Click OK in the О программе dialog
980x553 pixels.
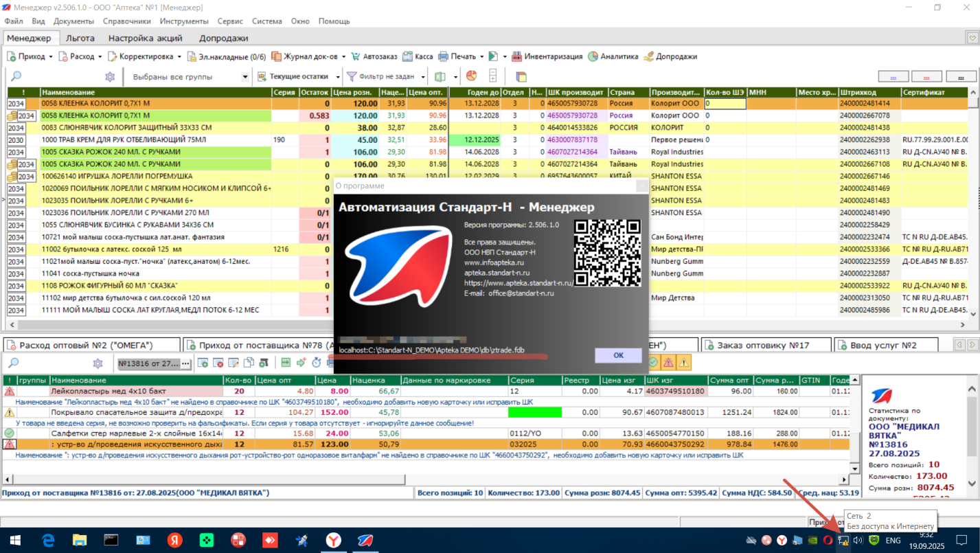(618, 355)
